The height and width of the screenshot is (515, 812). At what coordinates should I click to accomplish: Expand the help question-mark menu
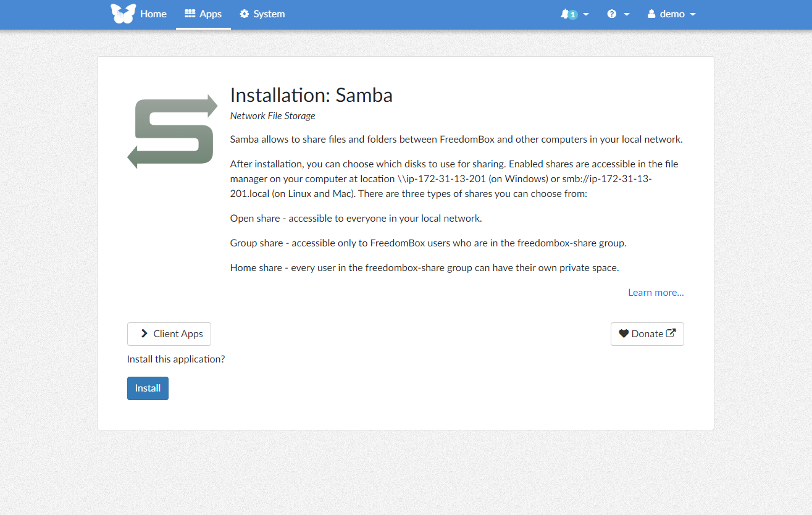(x=618, y=14)
